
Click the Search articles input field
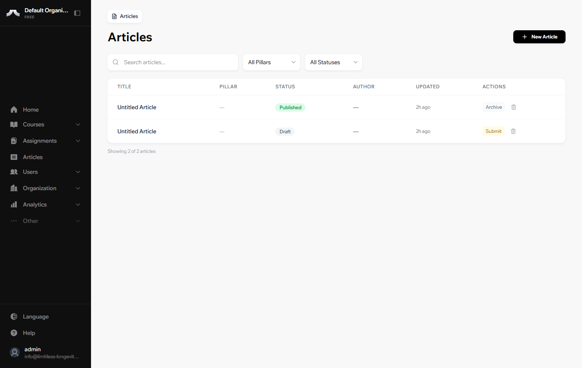[178, 62]
